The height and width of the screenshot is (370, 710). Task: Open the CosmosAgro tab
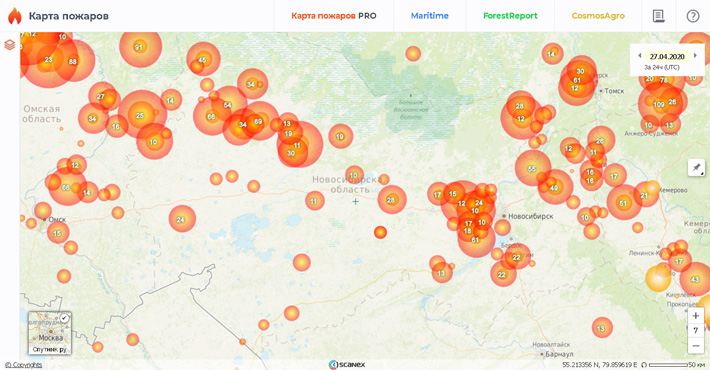[598, 16]
